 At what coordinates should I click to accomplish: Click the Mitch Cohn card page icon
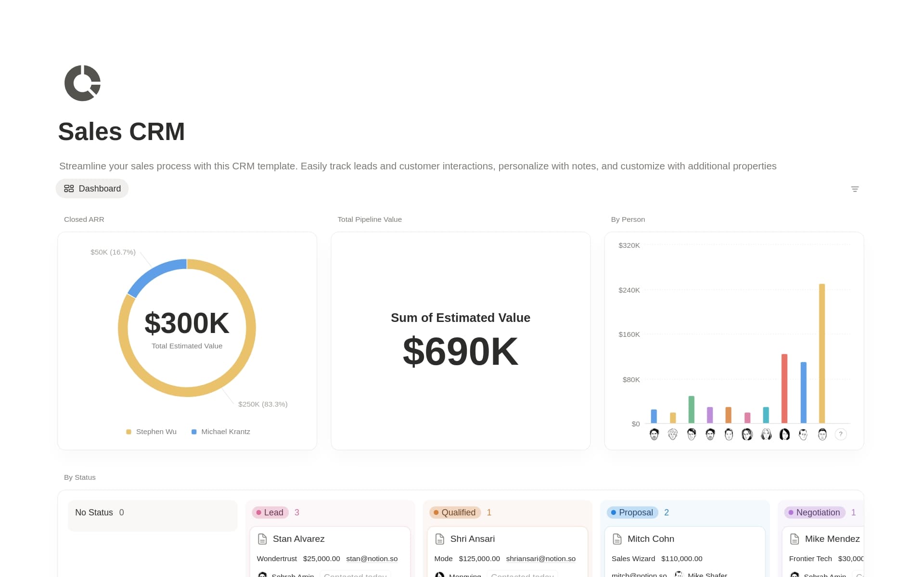pos(617,539)
